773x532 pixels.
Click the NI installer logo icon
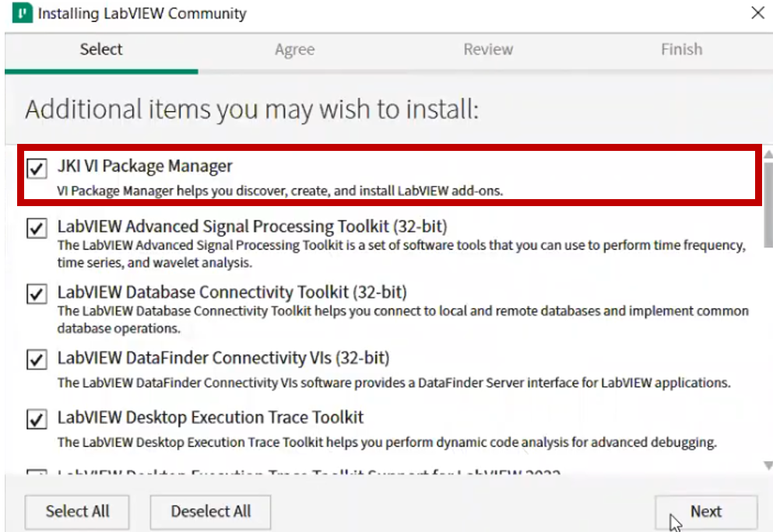coord(22,12)
